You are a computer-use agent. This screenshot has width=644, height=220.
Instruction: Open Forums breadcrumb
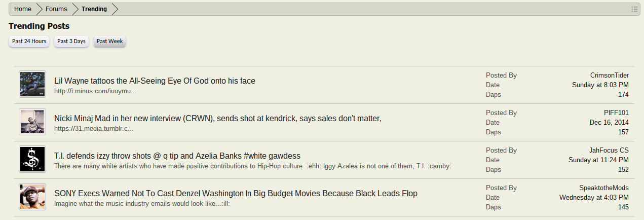pos(56,9)
